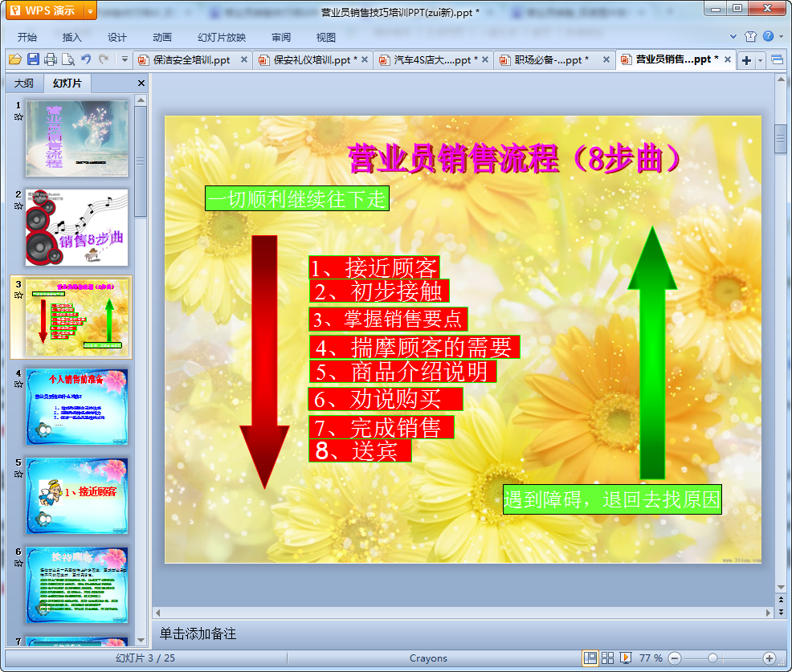Viewport: 792px width, 672px height.
Task: Close the 保洁安全培训.ppt tab
Action: coord(244,59)
